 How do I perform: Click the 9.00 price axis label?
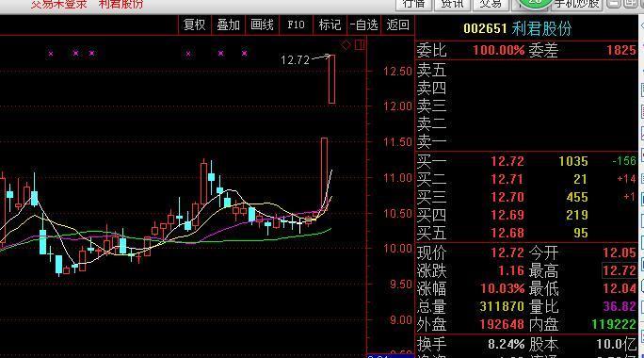[400, 319]
